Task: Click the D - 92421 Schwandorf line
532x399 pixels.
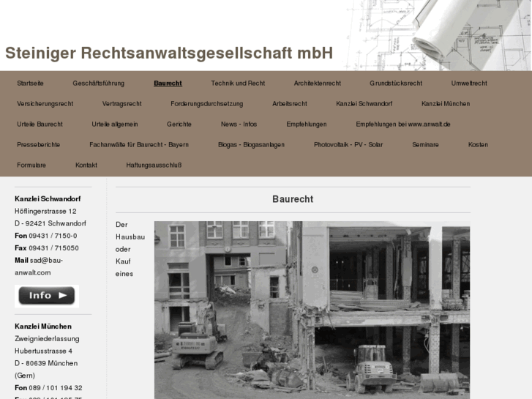Action: (x=50, y=223)
